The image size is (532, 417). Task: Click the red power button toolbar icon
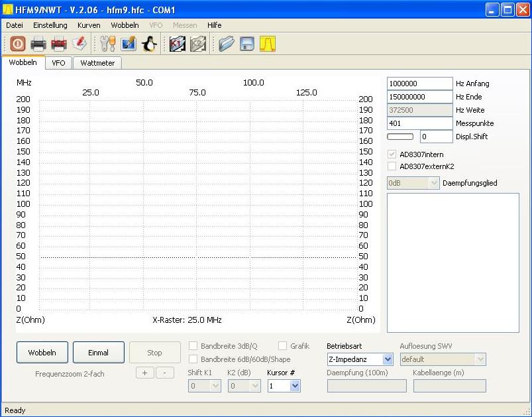point(17,44)
